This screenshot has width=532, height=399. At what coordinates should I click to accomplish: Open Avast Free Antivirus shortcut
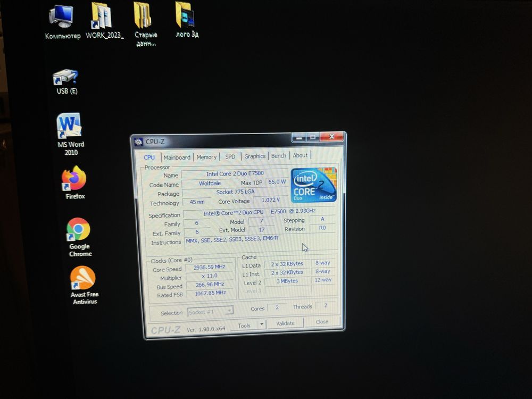[x=84, y=285]
